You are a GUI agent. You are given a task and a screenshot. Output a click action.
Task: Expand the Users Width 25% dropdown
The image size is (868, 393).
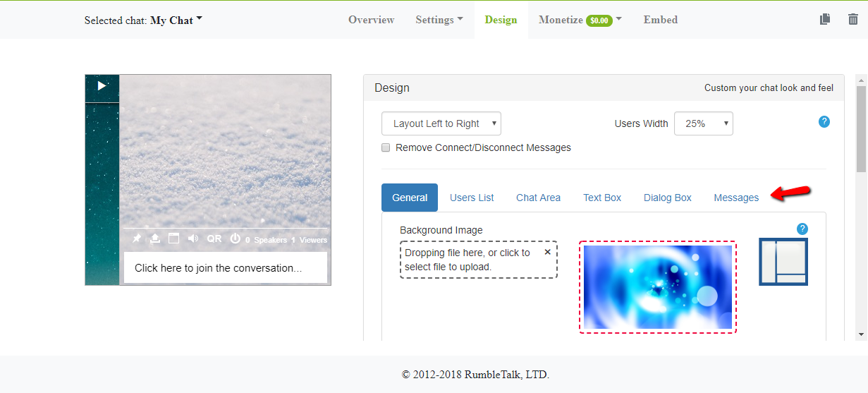tap(703, 123)
